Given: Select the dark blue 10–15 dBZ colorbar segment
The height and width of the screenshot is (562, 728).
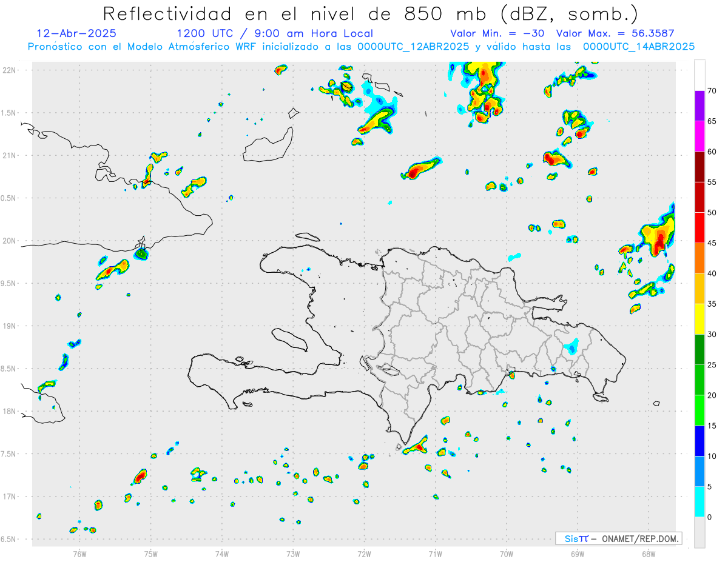Looking at the screenshot, I should click(x=699, y=441).
